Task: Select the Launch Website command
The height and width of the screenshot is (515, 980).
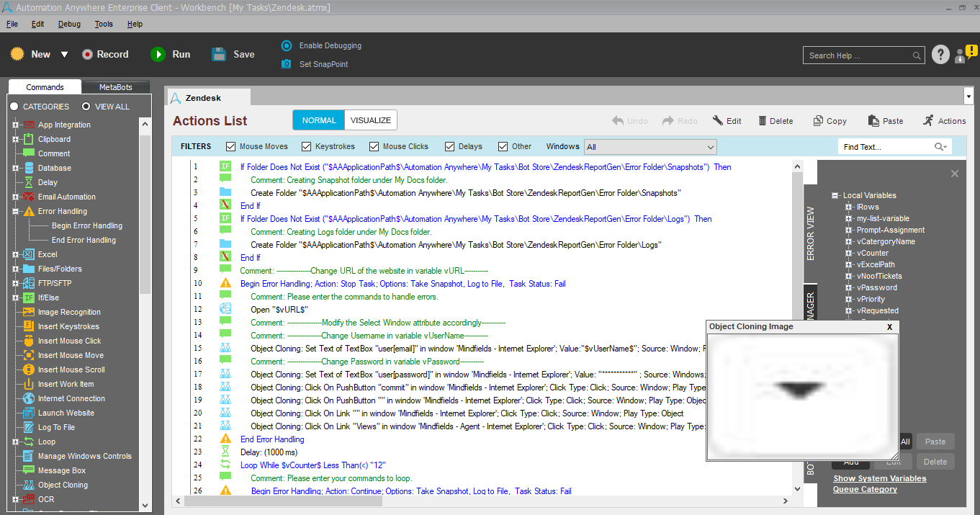Action: 66,413
